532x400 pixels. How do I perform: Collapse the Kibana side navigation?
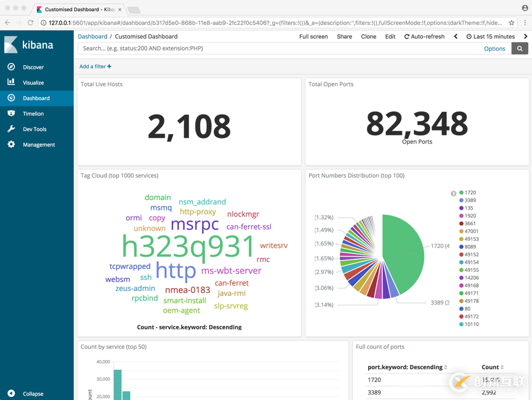coord(25,393)
